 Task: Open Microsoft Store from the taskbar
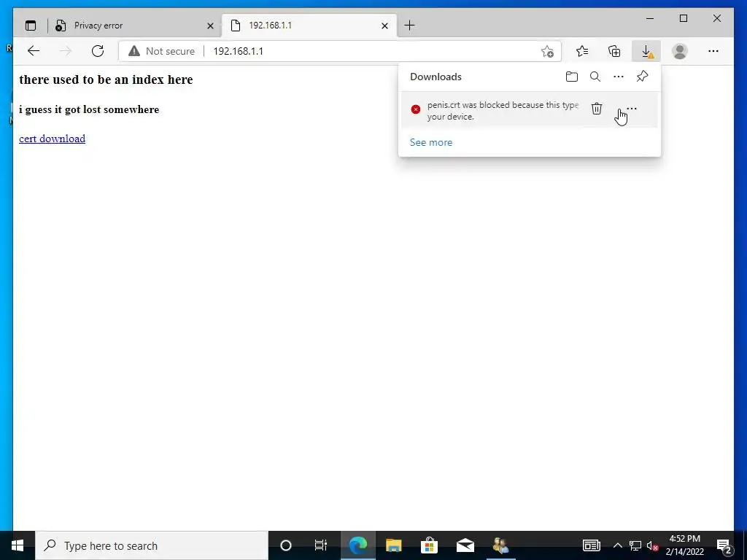[x=429, y=545]
